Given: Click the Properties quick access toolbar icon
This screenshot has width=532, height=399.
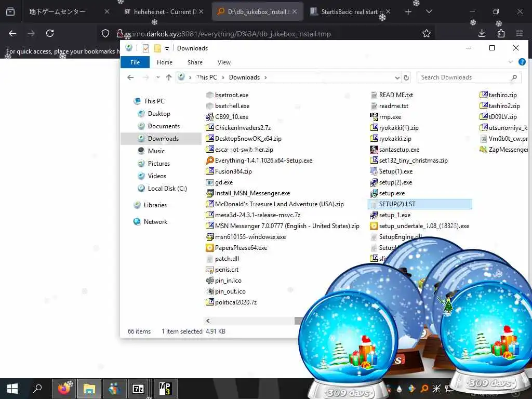Looking at the screenshot, I should click(x=146, y=48).
